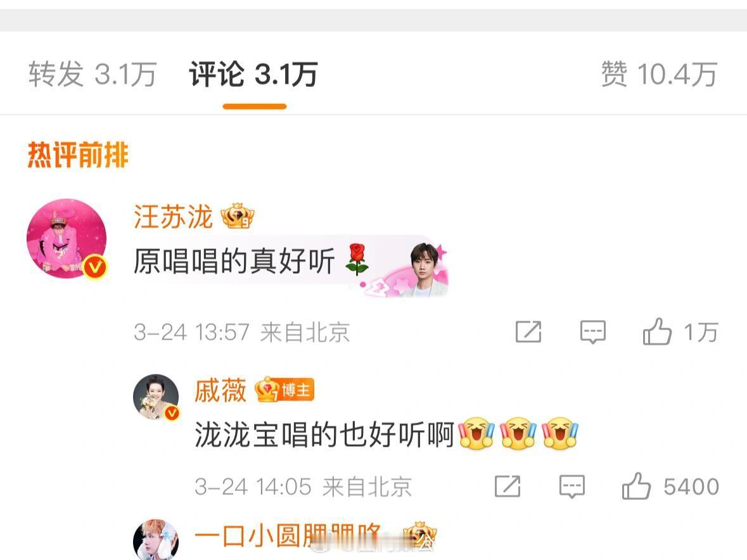
Task: Tap the repost icon on 汪苏泷's comment
Action: 528,332
